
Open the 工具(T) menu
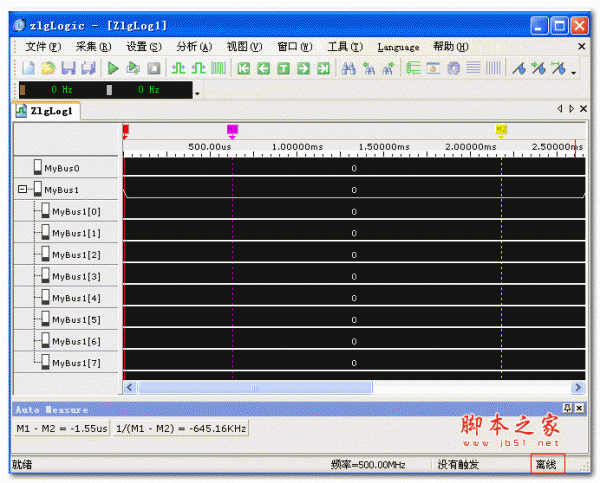[x=345, y=47]
